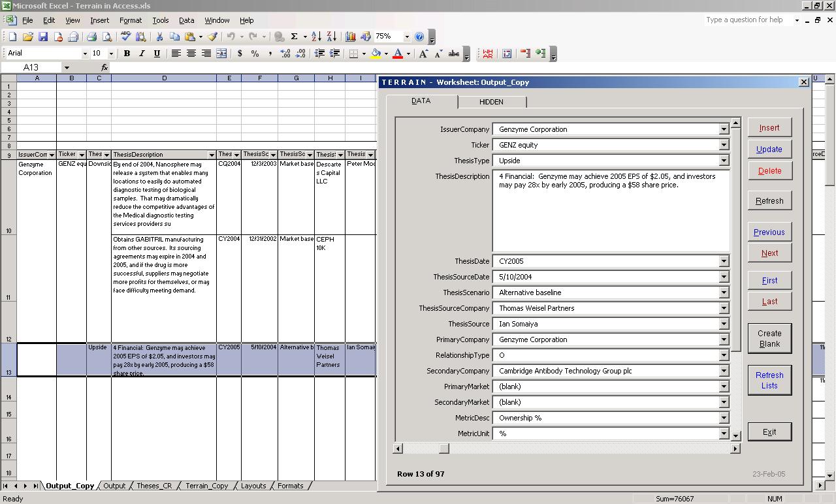Open the zoom percentage dropdown

[x=406, y=37]
